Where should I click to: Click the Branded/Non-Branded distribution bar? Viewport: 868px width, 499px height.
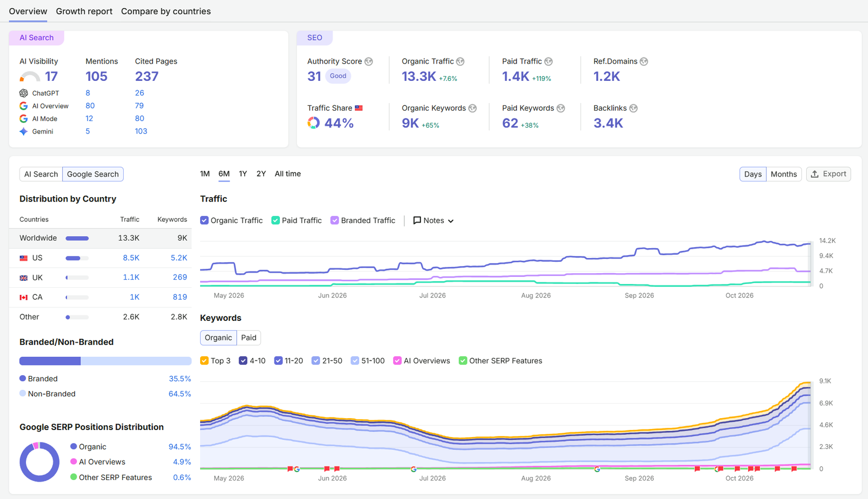tap(105, 361)
